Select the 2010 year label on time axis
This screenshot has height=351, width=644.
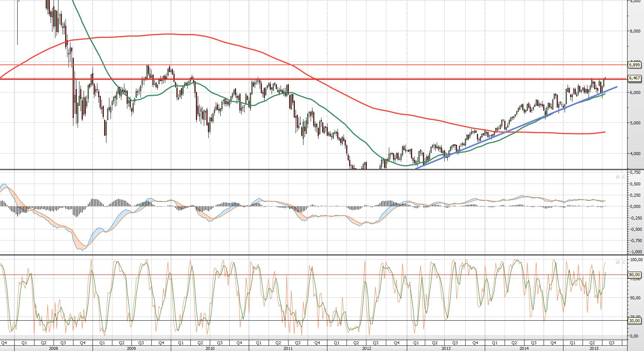tap(210, 348)
